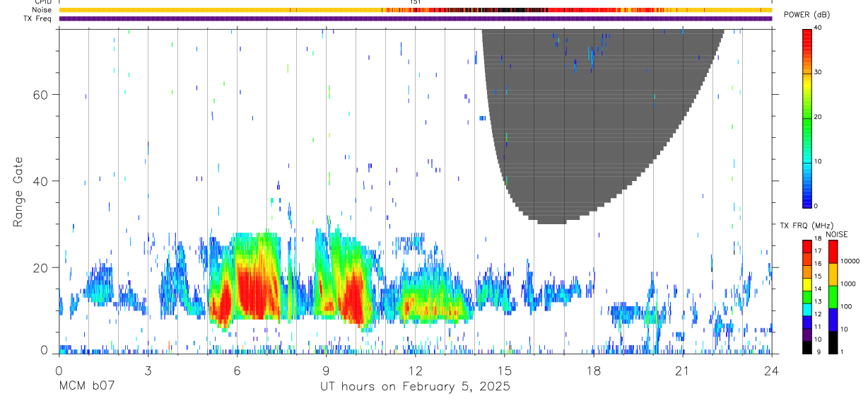The image size is (868, 401).
Task: Click the 9 tick on UT hours axis
Action: tap(326, 371)
